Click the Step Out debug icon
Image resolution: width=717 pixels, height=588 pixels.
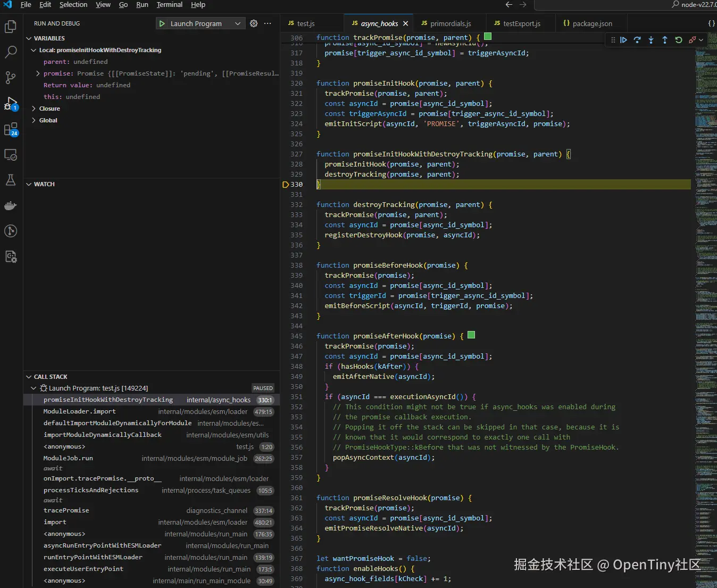pos(665,40)
